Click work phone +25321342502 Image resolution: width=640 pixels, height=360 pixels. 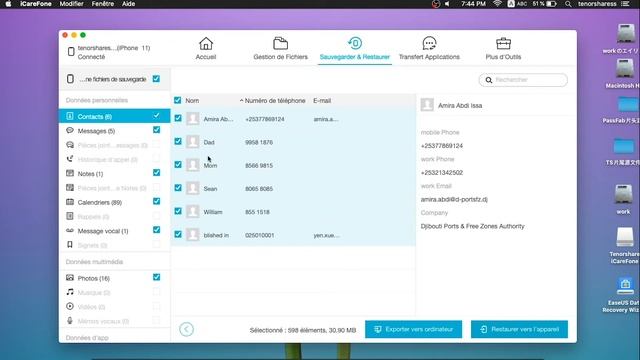pos(442,173)
